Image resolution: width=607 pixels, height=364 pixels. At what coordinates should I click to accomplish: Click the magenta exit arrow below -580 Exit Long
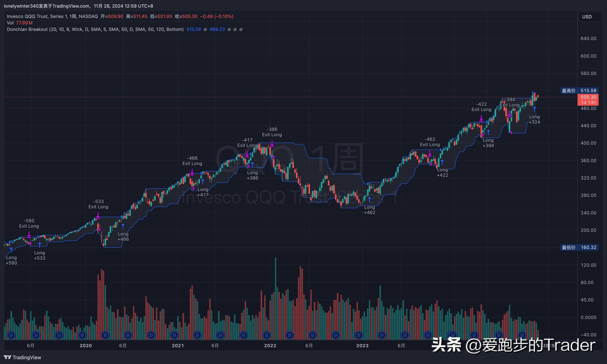(x=29, y=234)
